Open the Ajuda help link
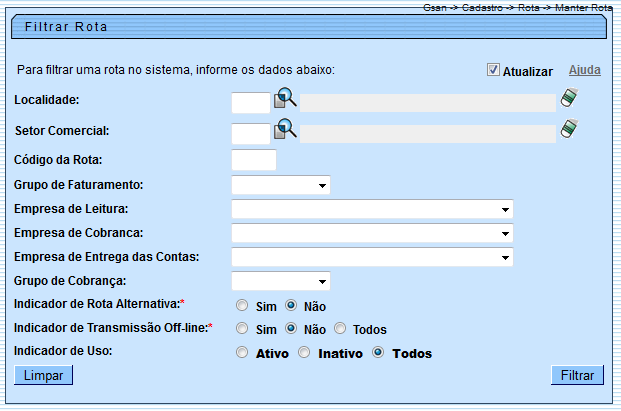The image size is (621, 411). [585, 71]
